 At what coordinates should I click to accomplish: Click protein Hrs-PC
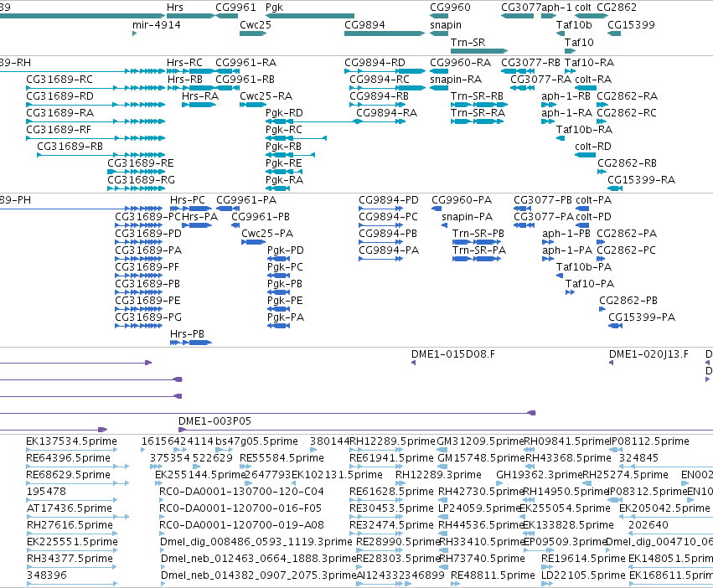[x=188, y=200]
